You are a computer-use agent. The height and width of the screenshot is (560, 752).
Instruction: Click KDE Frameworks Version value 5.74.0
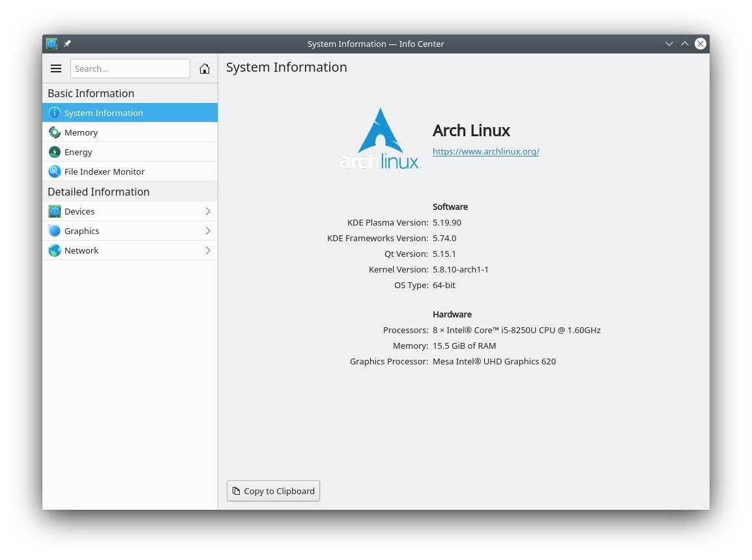(x=444, y=238)
